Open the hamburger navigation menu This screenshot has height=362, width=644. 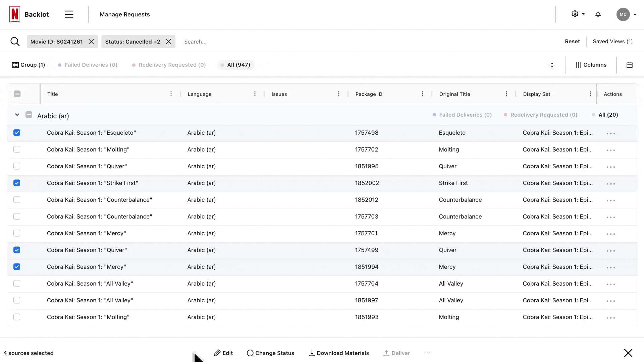click(x=69, y=14)
